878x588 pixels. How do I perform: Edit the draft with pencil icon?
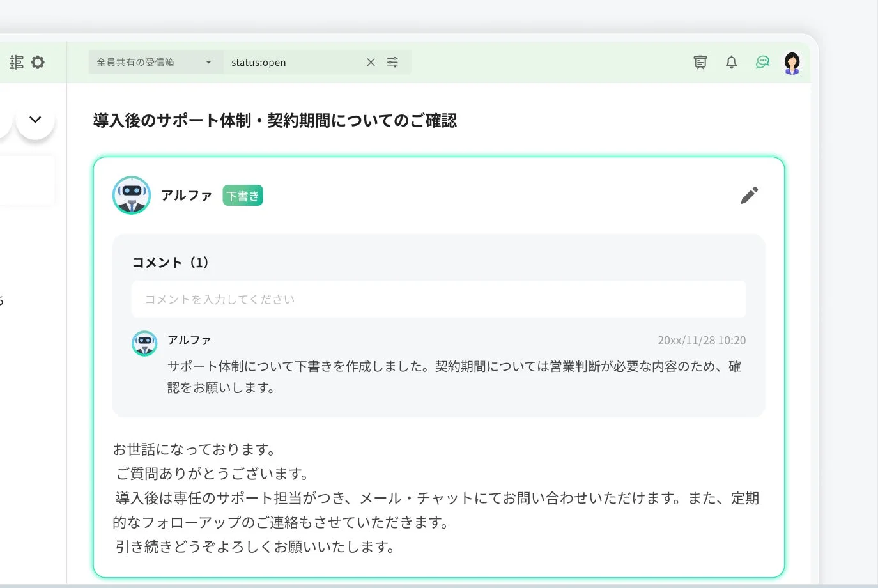pyautogui.click(x=750, y=195)
